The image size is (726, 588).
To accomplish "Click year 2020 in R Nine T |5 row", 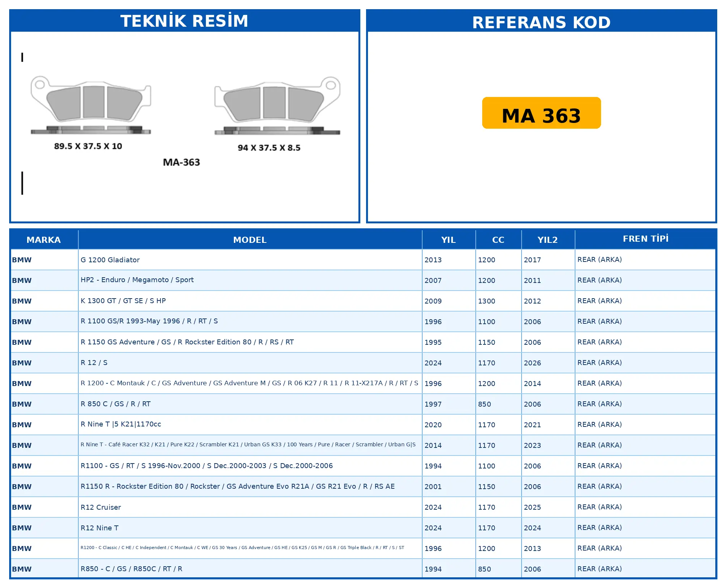I will tap(433, 425).
